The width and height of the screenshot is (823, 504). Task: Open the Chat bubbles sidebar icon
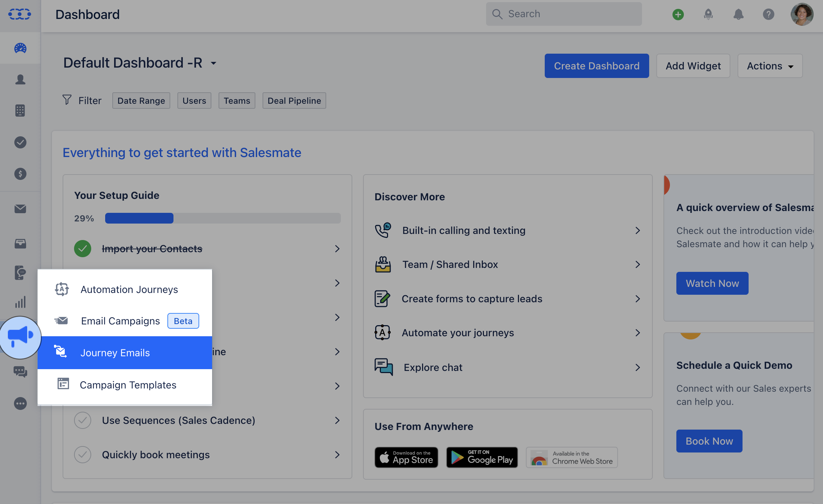20,372
